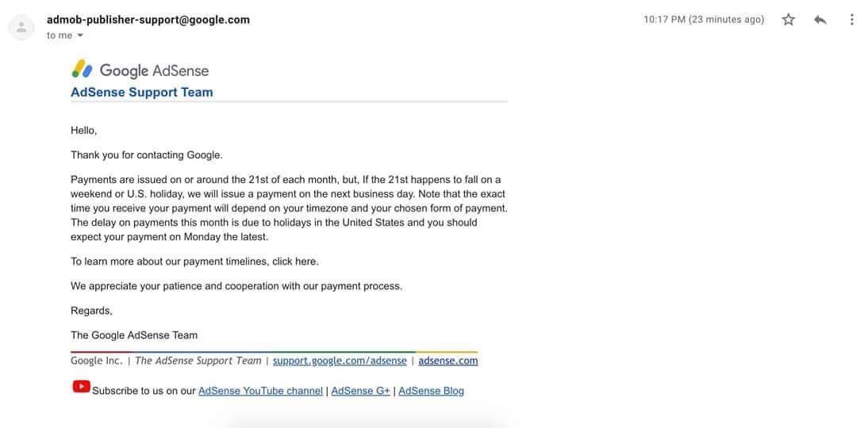Click the sender profile avatar

click(x=21, y=27)
